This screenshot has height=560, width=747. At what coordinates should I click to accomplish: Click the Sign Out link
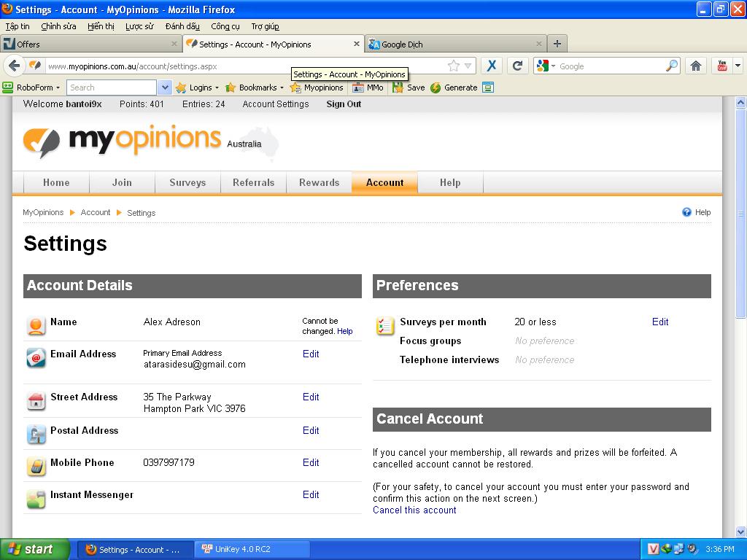coord(344,104)
